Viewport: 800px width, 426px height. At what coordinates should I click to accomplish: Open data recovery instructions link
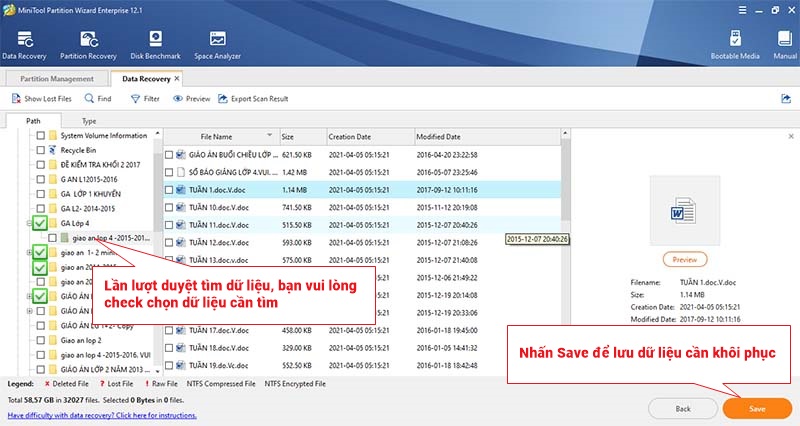(102, 415)
